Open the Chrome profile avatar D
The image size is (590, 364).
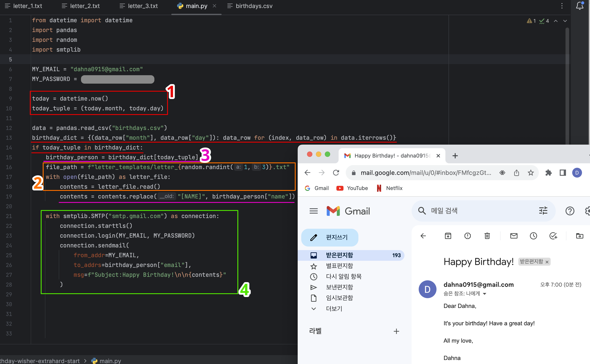click(x=577, y=173)
